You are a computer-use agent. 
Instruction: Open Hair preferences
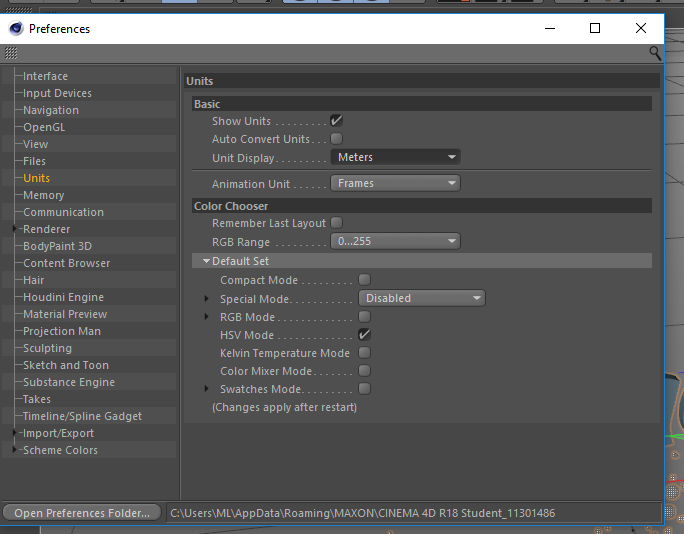[x=34, y=280]
